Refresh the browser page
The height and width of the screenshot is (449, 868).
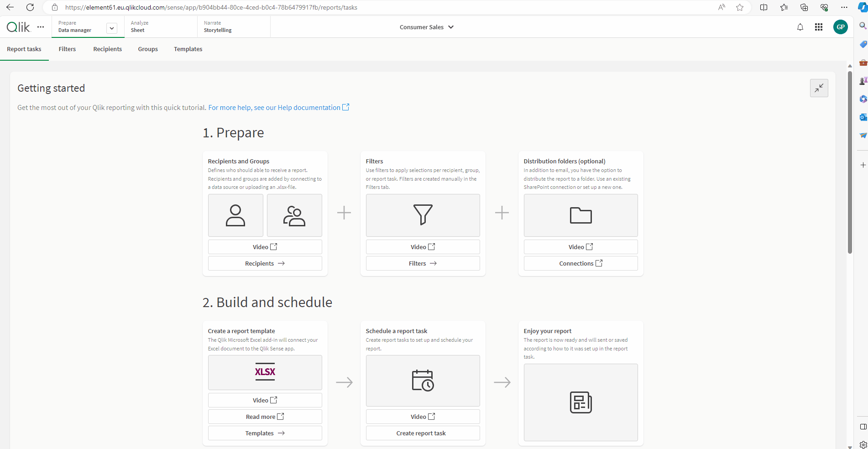pyautogui.click(x=30, y=7)
